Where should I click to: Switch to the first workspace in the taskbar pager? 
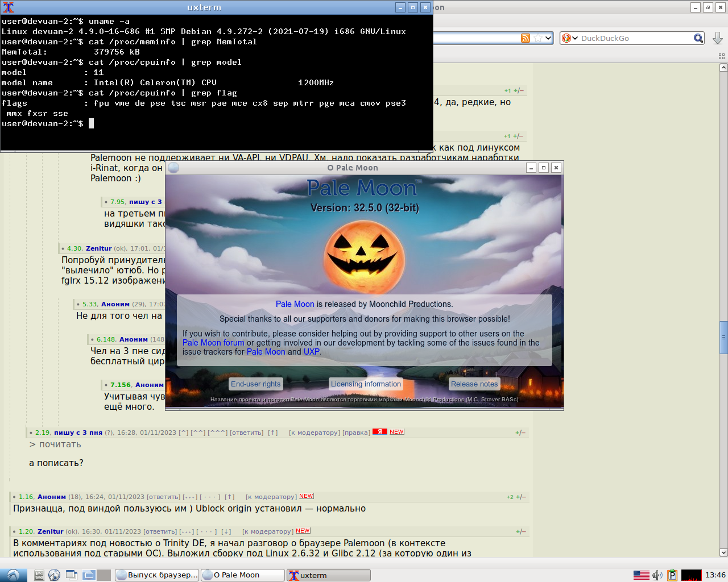coord(89,575)
